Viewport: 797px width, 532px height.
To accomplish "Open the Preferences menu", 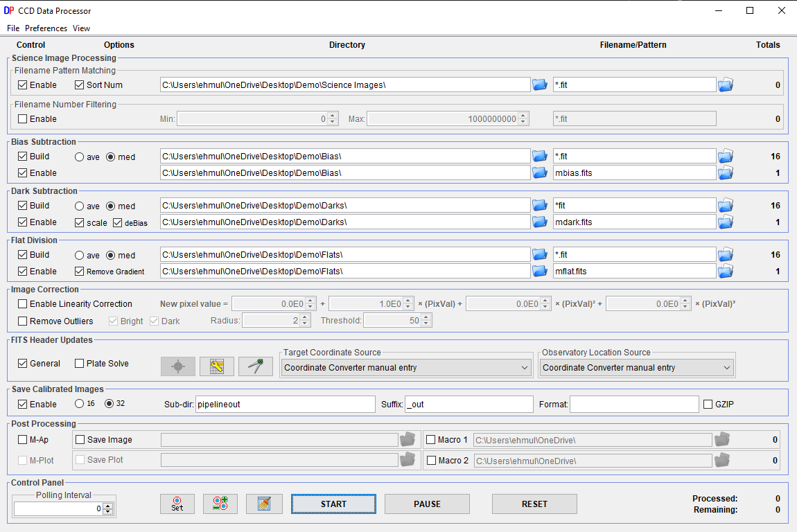I will (46, 28).
